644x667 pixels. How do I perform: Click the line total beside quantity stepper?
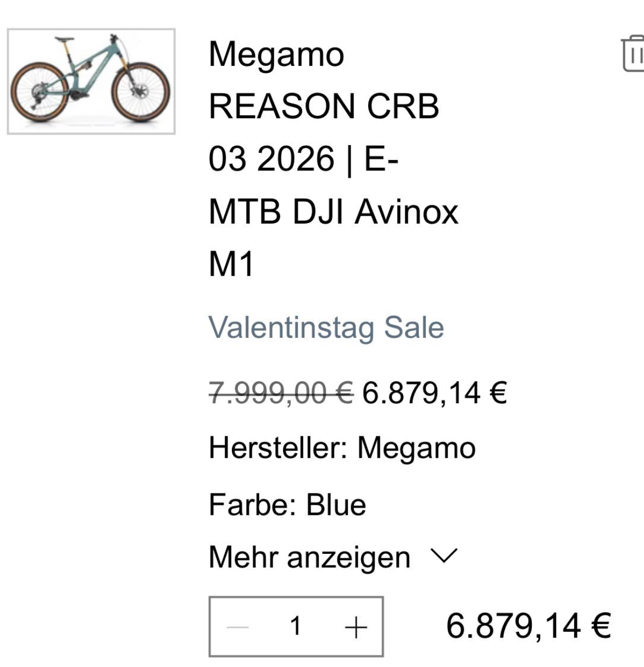click(528, 626)
